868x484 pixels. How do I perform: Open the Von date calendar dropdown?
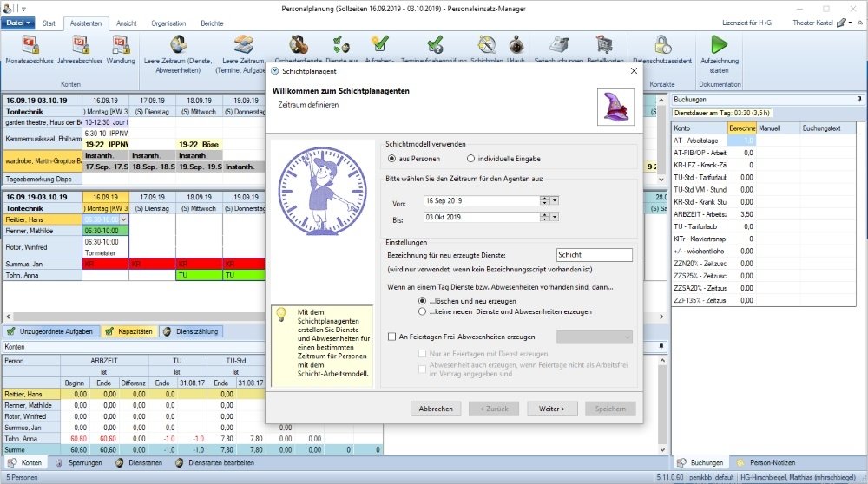tap(554, 200)
